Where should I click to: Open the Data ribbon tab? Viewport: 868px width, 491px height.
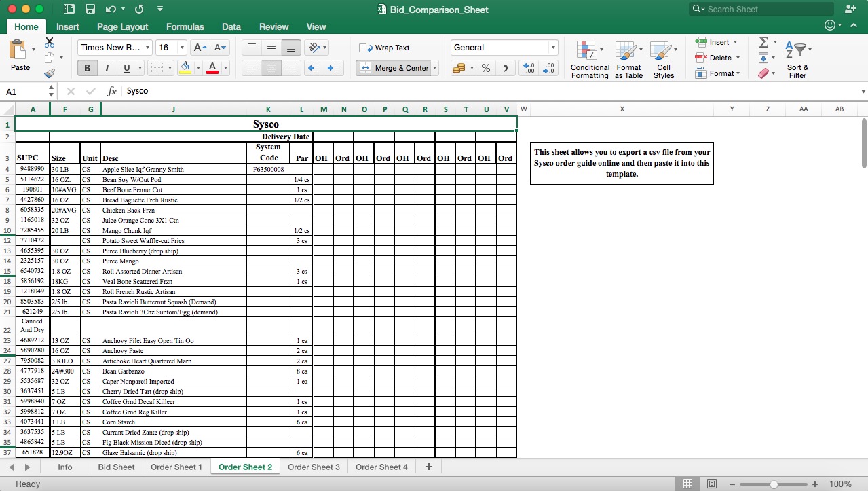coord(231,26)
